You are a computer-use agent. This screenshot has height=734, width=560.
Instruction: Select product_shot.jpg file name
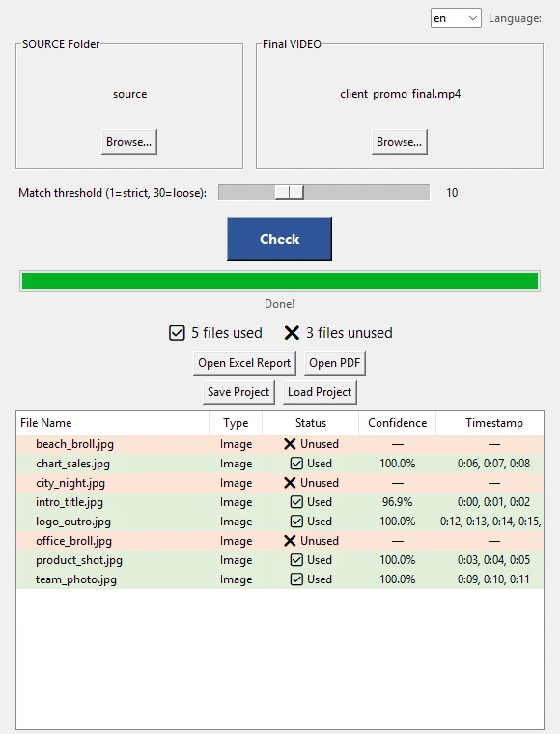[x=79, y=560]
